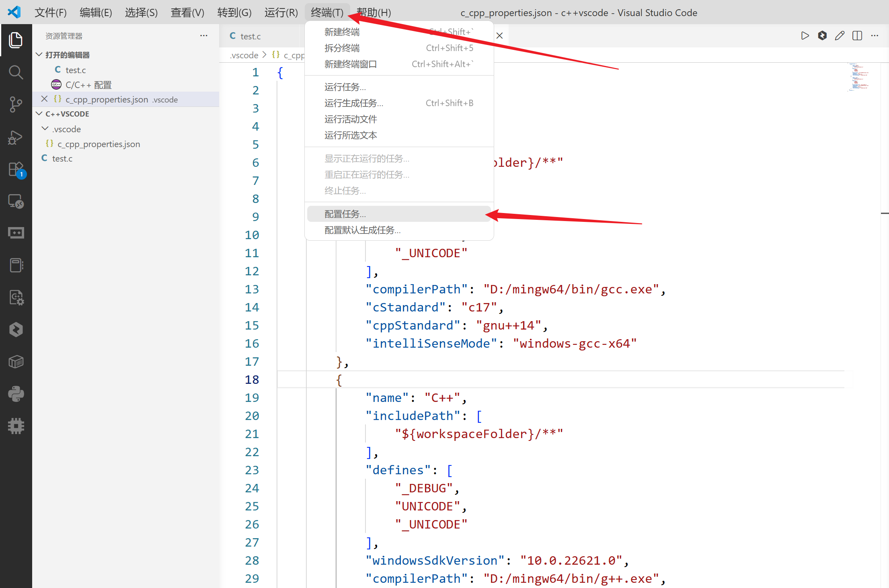Click line number 18 in the gutter
Image resolution: width=889 pixels, height=588 pixels.
[x=252, y=379]
